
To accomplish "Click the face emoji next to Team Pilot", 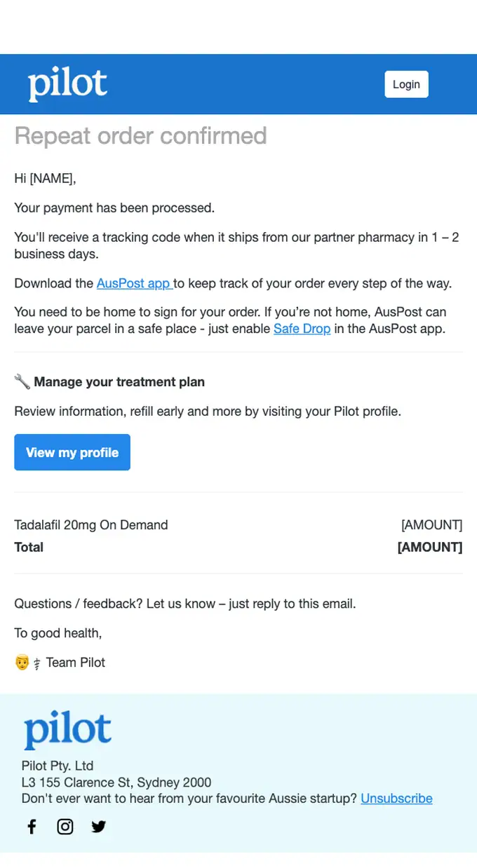I will click(x=22, y=663).
